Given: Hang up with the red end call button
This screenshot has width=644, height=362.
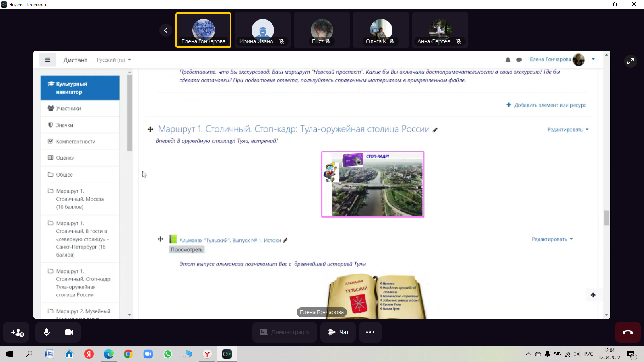Looking at the screenshot, I should (x=627, y=332).
